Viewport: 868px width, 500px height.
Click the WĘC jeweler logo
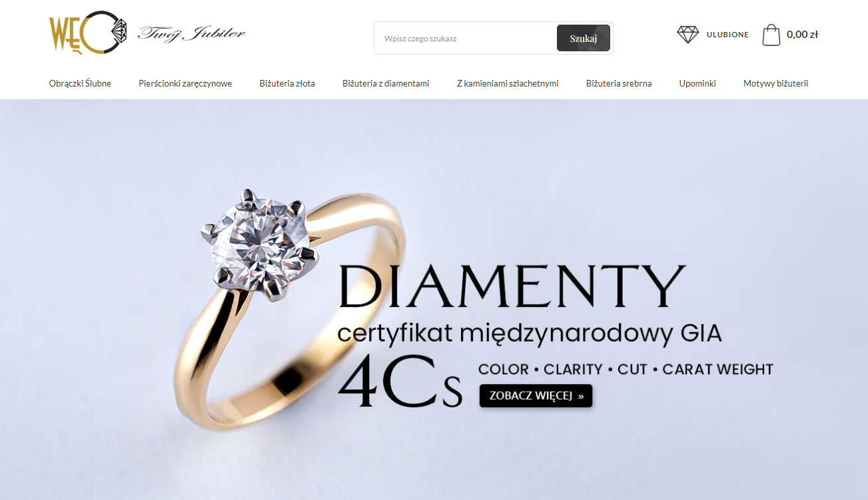tap(87, 32)
